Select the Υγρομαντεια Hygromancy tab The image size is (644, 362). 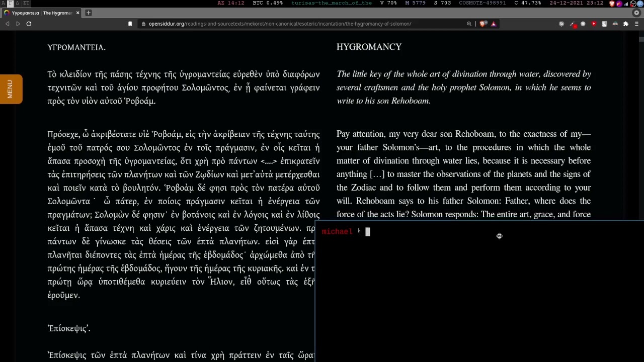pyautogui.click(x=42, y=13)
